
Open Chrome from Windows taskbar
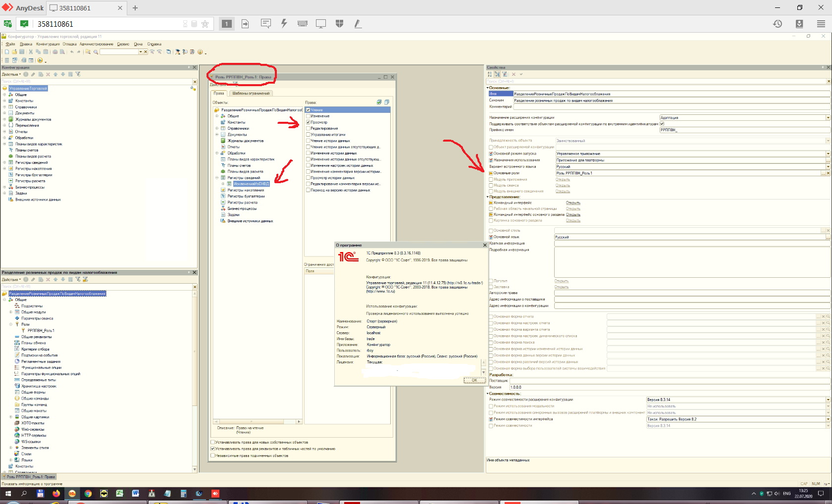tap(88, 494)
